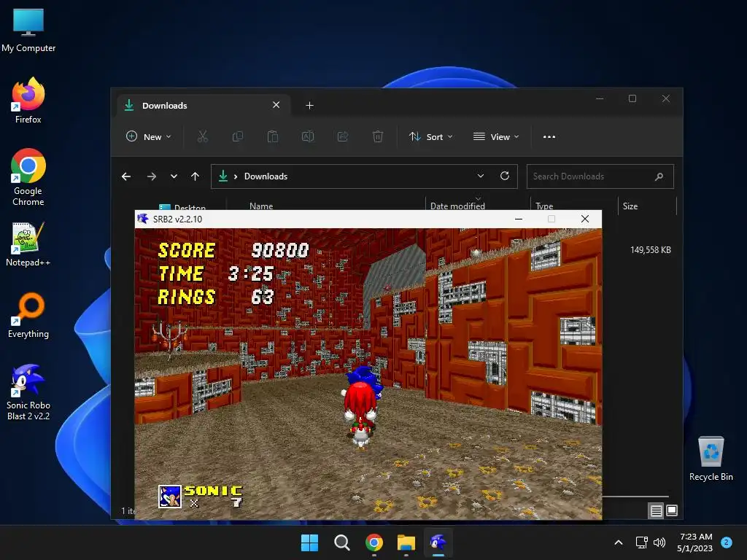Show hidden tray icons chevron

pyautogui.click(x=619, y=542)
